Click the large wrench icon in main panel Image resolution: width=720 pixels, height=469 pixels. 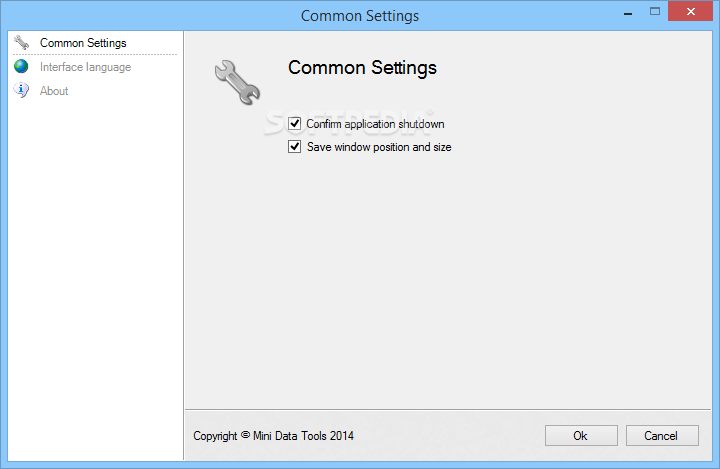(237, 82)
